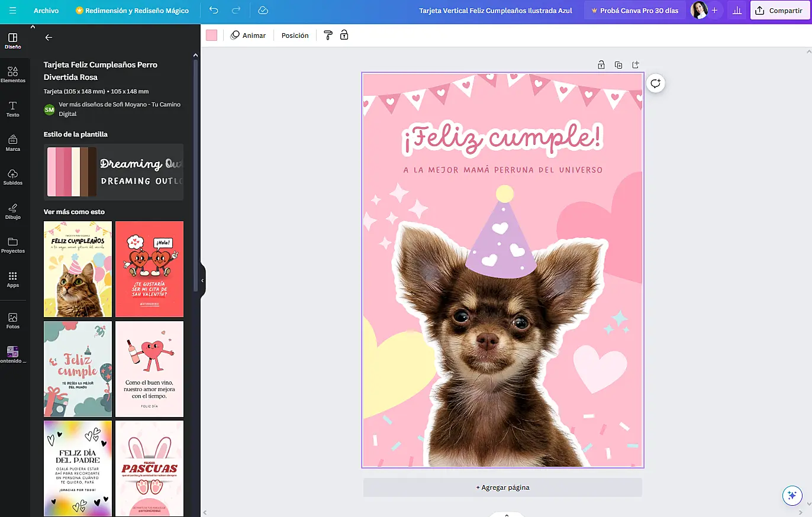Open the Texto panel
812x517 pixels.
point(13,109)
